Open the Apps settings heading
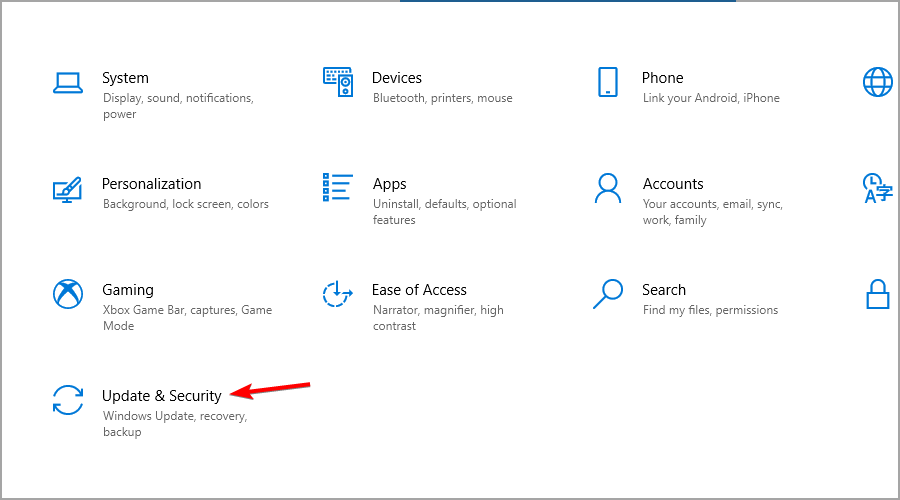 pyautogui.click(x=390, y=184)
